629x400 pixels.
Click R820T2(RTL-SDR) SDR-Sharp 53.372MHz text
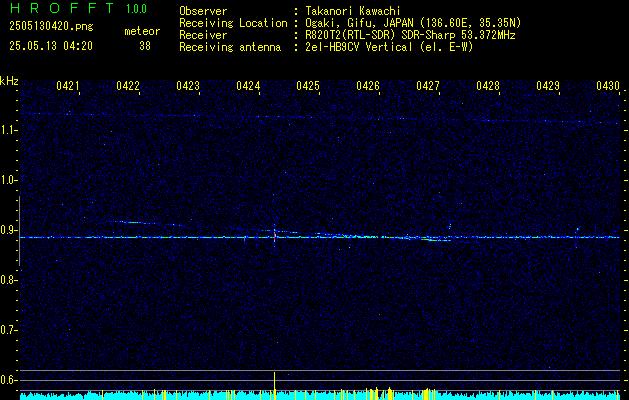410,35
